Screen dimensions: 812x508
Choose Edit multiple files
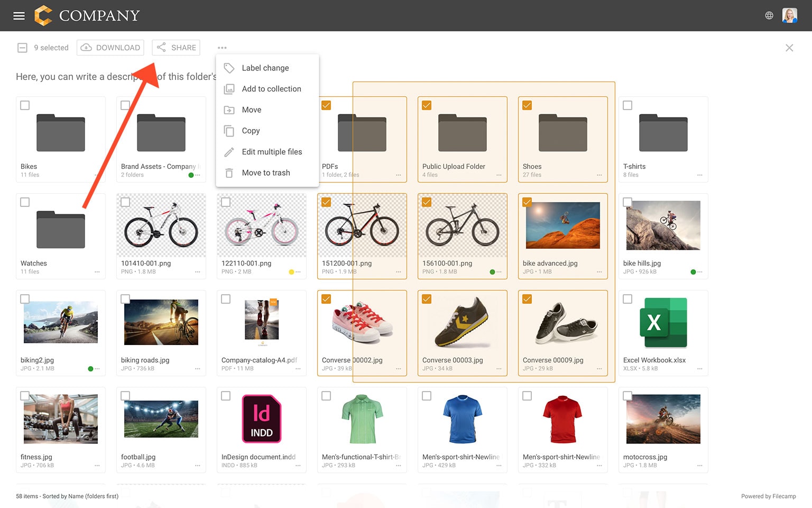[x=267, y=152]
